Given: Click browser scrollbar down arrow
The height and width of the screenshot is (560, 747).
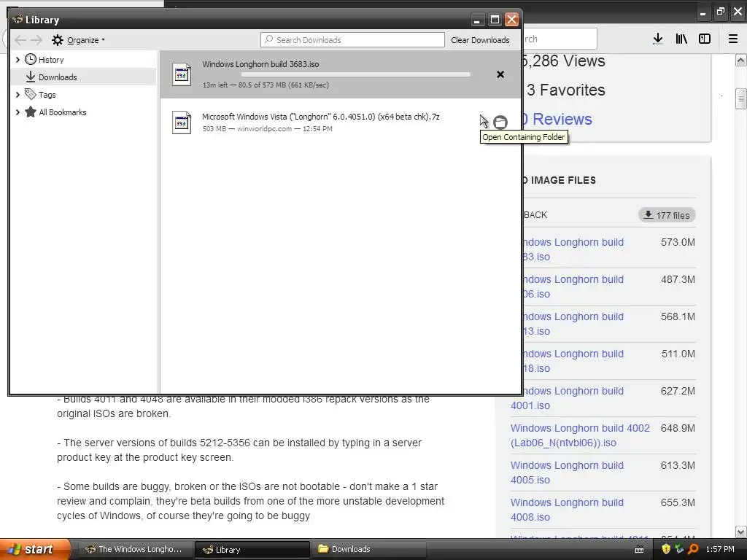Looking at the screenshot, I should (x=740, y=532).
